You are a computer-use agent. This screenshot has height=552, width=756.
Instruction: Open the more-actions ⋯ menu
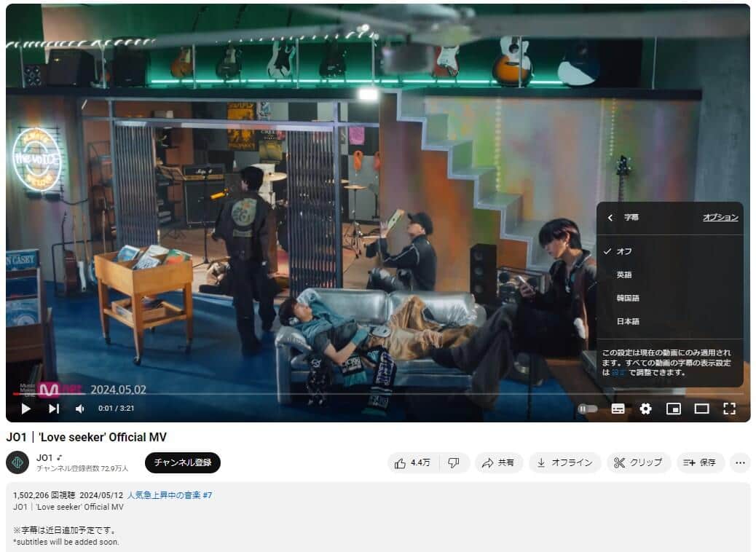(x=741, y=462)
